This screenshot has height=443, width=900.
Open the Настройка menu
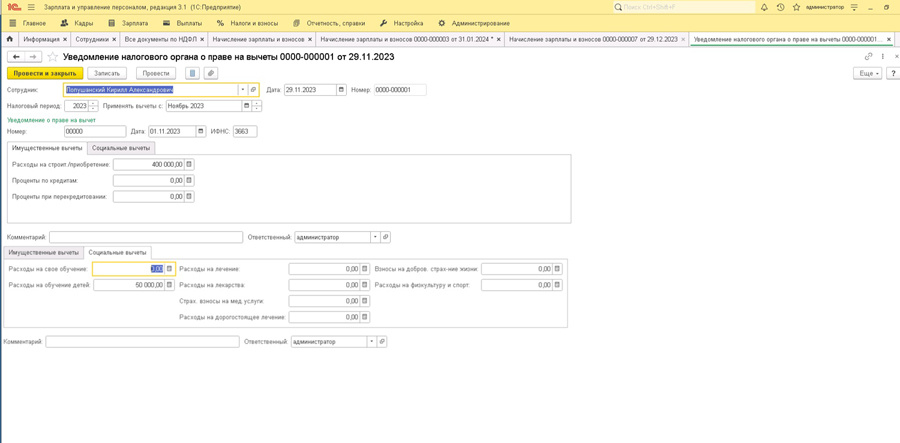(402, 24)
